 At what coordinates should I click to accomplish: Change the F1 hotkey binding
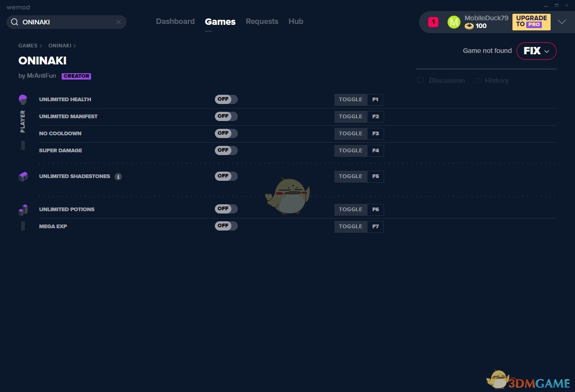[375, 99]
